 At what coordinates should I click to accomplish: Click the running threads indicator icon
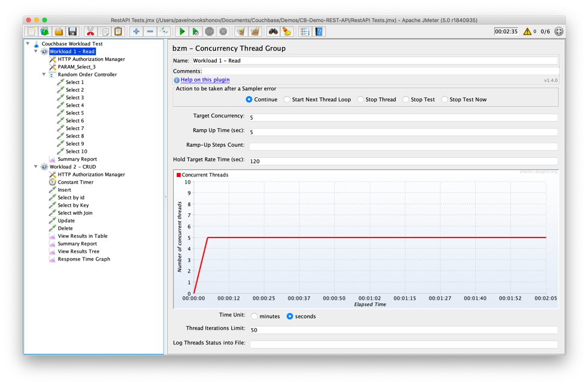click(x=559, y=31)
